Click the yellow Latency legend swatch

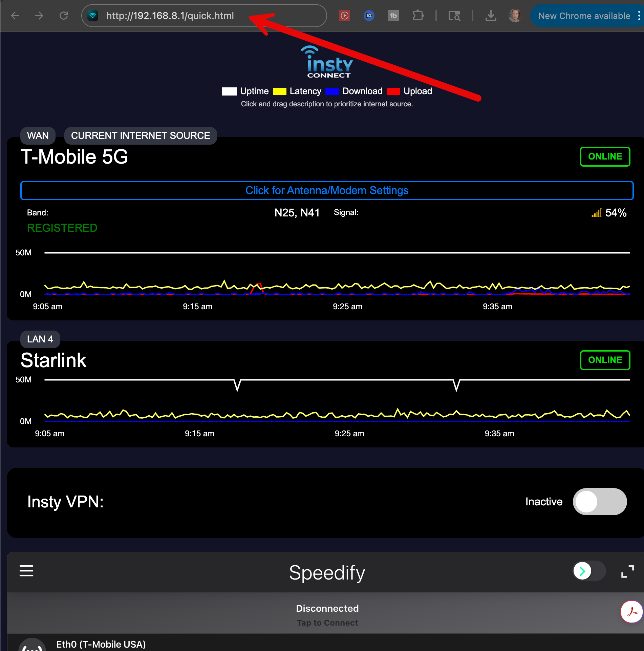click(280, 91)
